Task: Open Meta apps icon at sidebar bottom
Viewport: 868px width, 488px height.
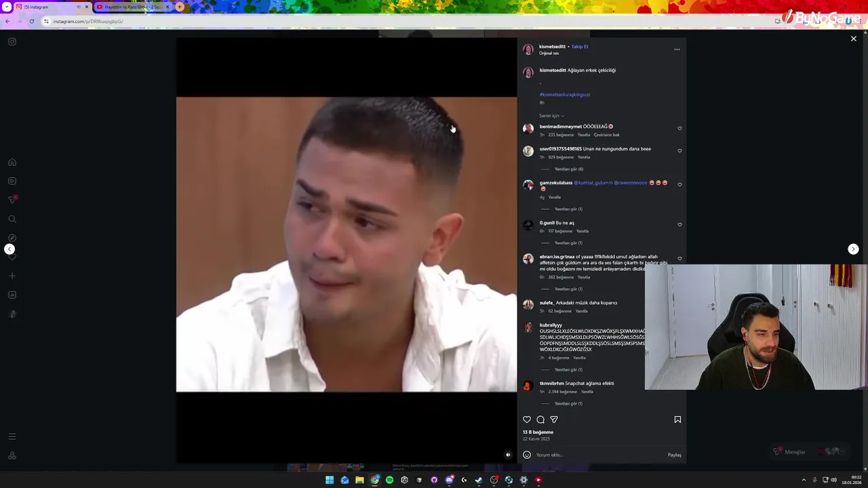Action: [x=12, y=455]
